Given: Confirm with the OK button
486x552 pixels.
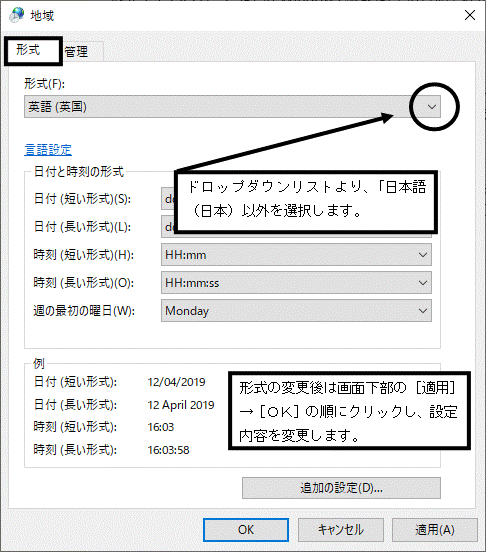Looking at the screenshot, I should click(246, 529).
